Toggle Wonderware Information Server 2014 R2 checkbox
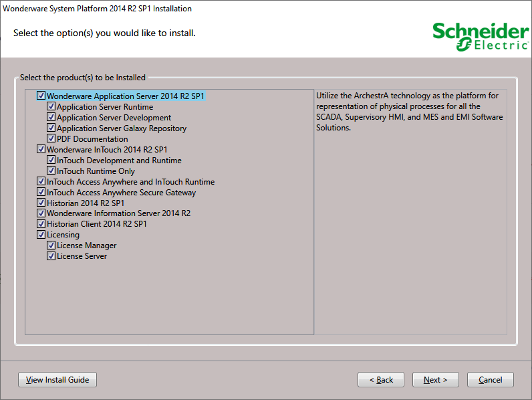The image size is (532, 400). point(41,213)
